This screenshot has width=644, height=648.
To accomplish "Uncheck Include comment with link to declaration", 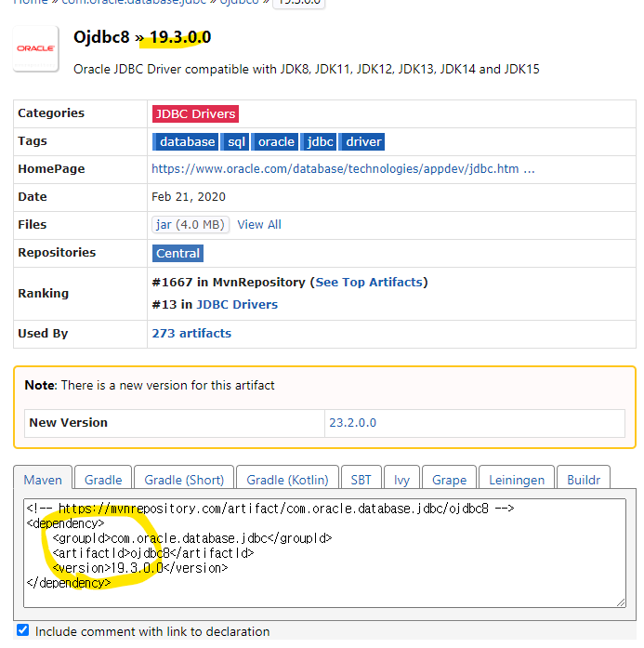I will 23,630.
